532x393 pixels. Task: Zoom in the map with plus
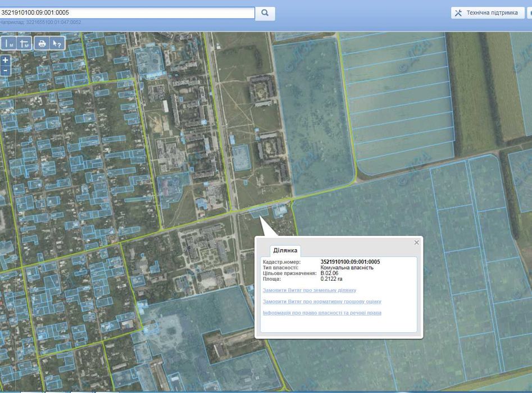(5, 61)
